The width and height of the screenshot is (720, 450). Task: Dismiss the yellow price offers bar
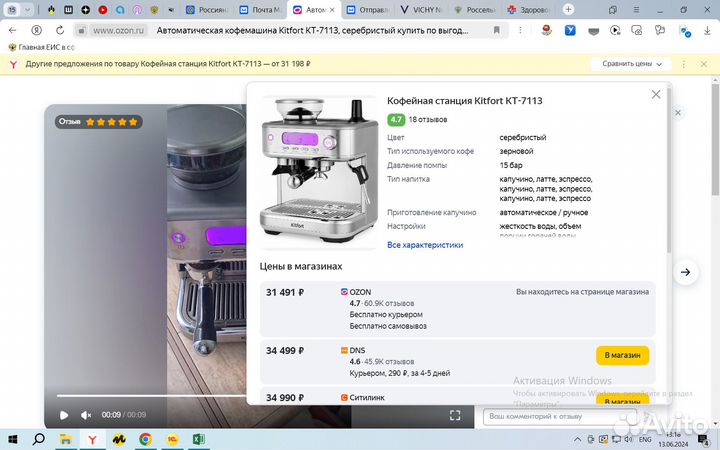687,64
